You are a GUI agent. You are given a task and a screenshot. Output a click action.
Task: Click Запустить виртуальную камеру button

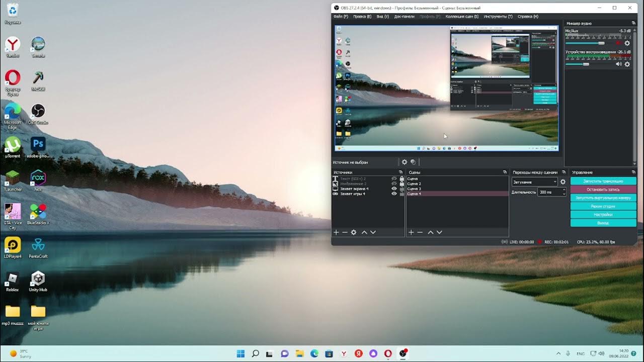click(x=603, y=198)
